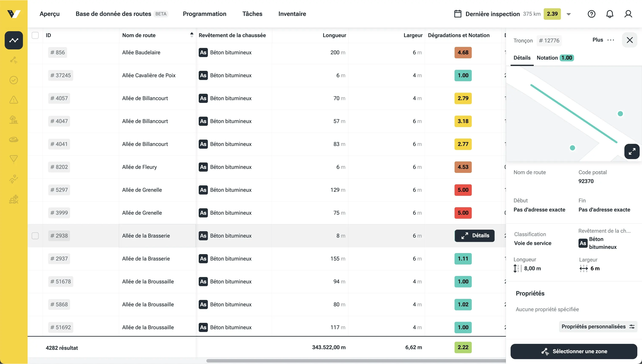Click the length arrow icon next to 8,00 m

517,269
